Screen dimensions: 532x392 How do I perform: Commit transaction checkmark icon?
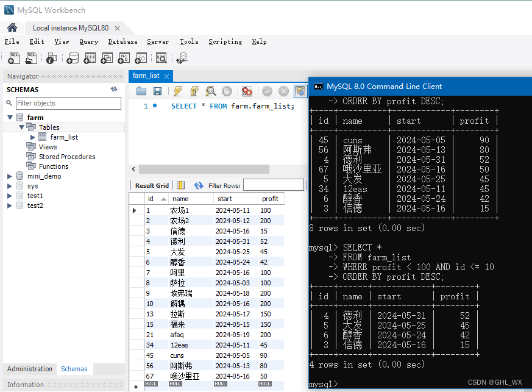click(267, 91)
